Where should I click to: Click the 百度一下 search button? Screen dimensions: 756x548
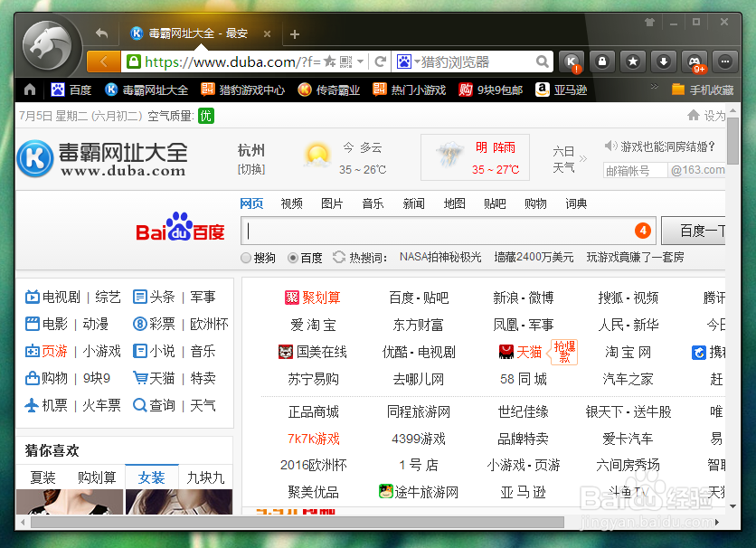coord(694,231)
